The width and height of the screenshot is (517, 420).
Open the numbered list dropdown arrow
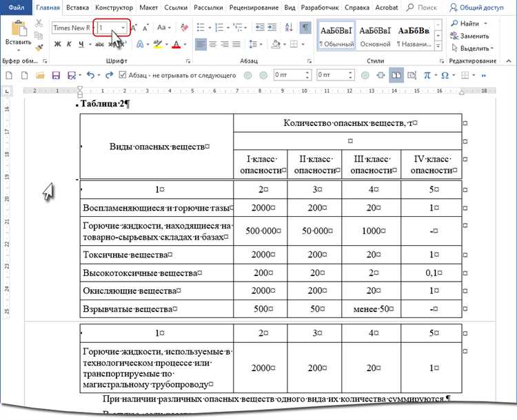click(228, 28)
